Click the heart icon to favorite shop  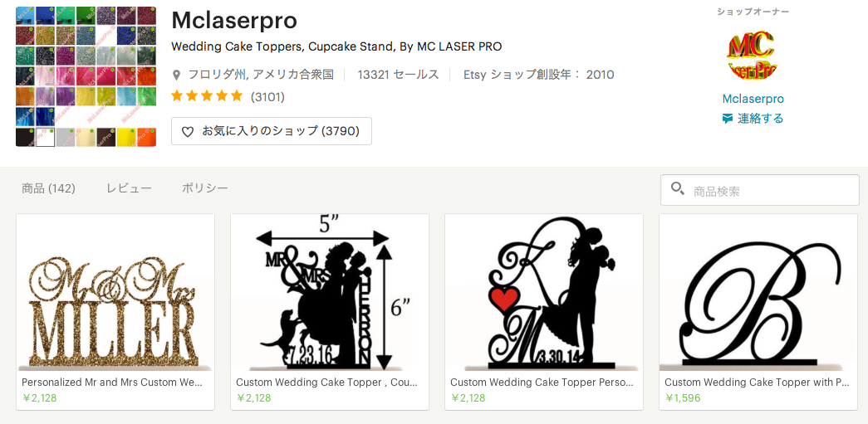point(187,131)
